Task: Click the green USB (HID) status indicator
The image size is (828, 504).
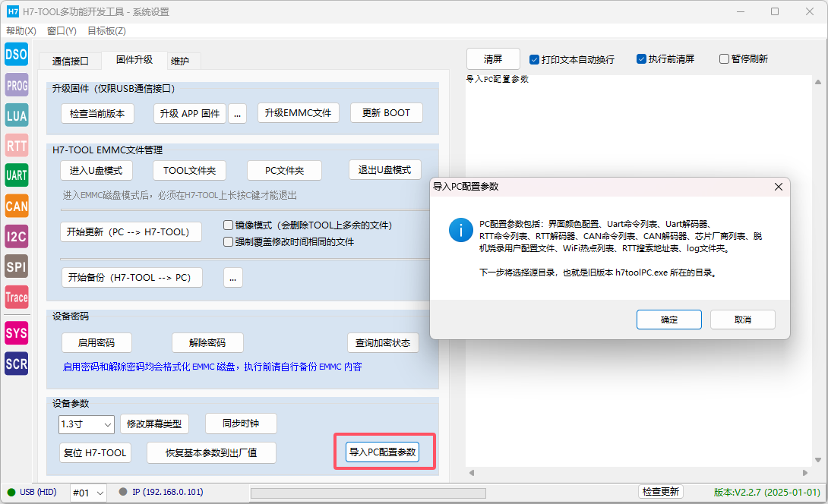Action: pos(11,493)
